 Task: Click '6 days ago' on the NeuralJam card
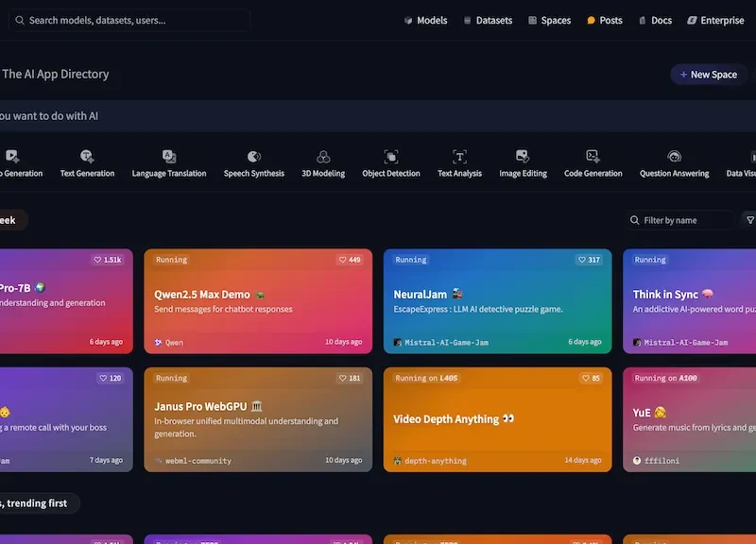[x=585, y=342]
